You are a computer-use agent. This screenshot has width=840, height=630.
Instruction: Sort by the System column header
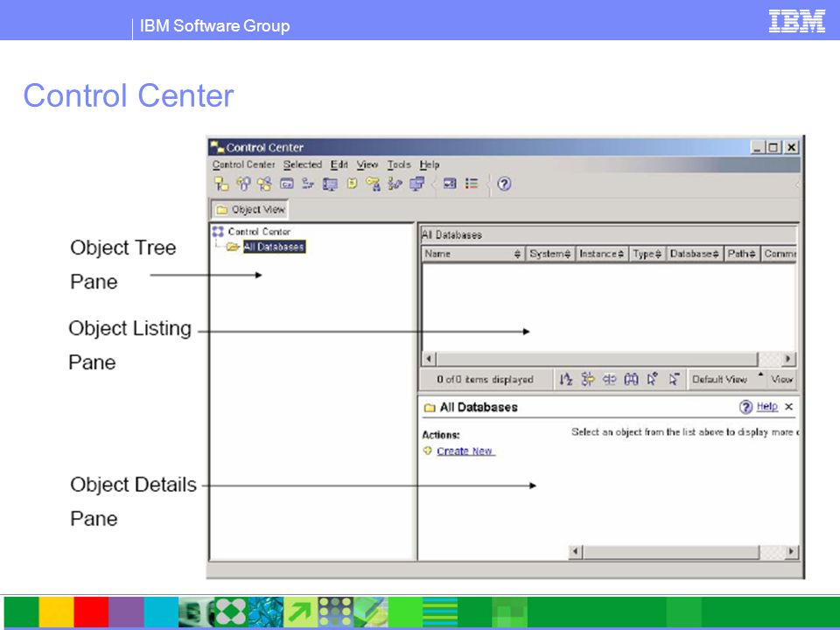549,254
